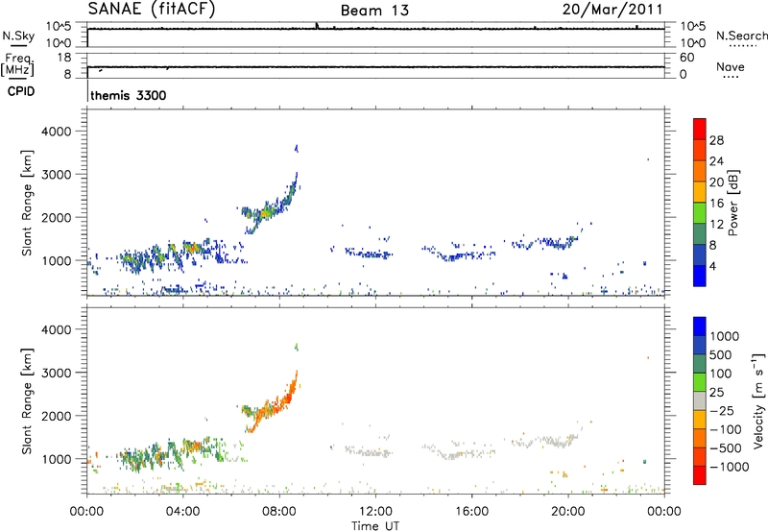Click the bright blue bottom Power colorbar segment
The image size is (768, 532).
(700, 276)
